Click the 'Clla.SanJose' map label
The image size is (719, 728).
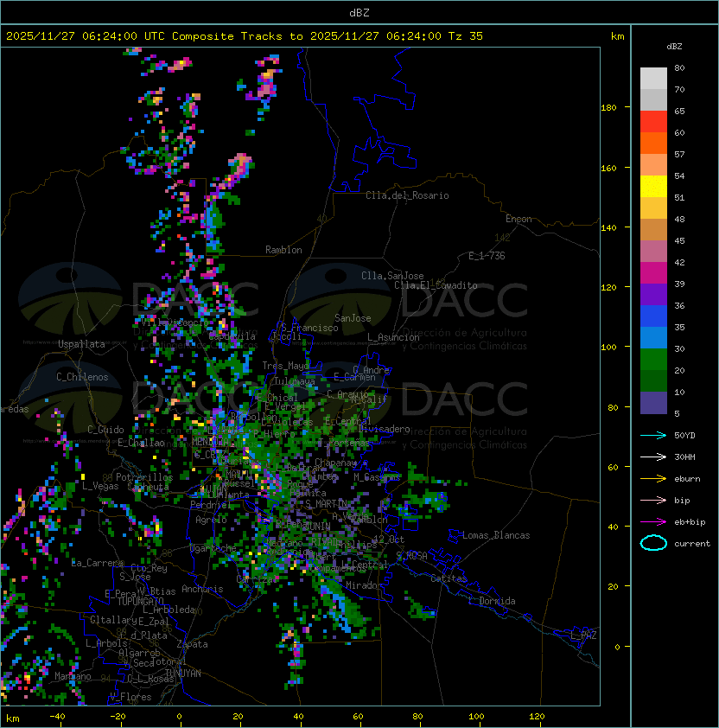392,276
